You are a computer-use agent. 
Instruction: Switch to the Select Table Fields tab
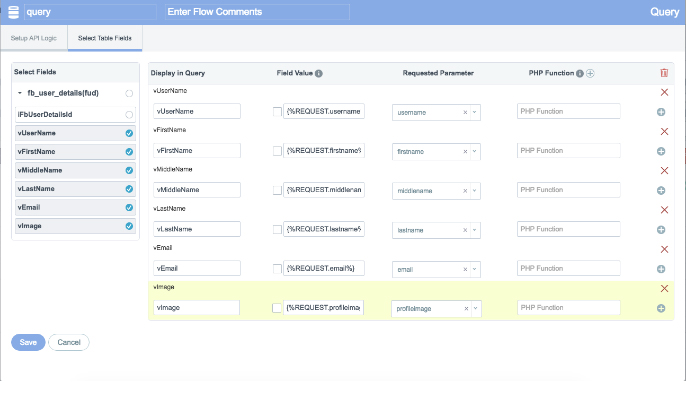(x=105, y=38)
